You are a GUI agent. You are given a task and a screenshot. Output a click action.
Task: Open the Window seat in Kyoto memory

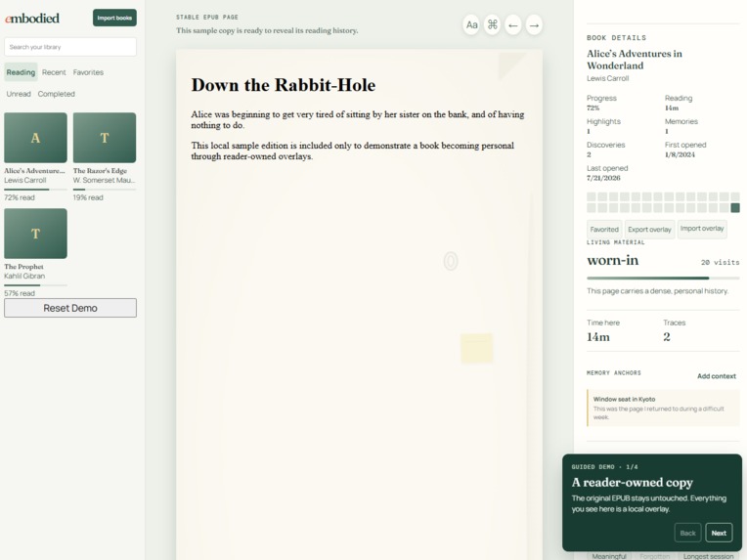point(663,409)
